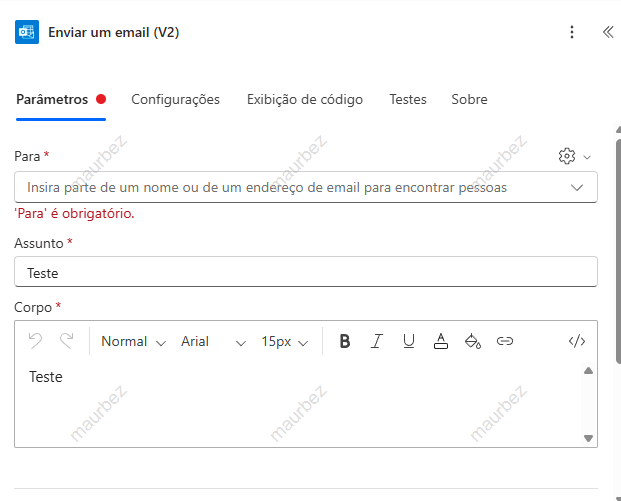This screenshot has height=501, width=621.
Task: Expand chevron next to gear icon
Action: click(587, 157)
